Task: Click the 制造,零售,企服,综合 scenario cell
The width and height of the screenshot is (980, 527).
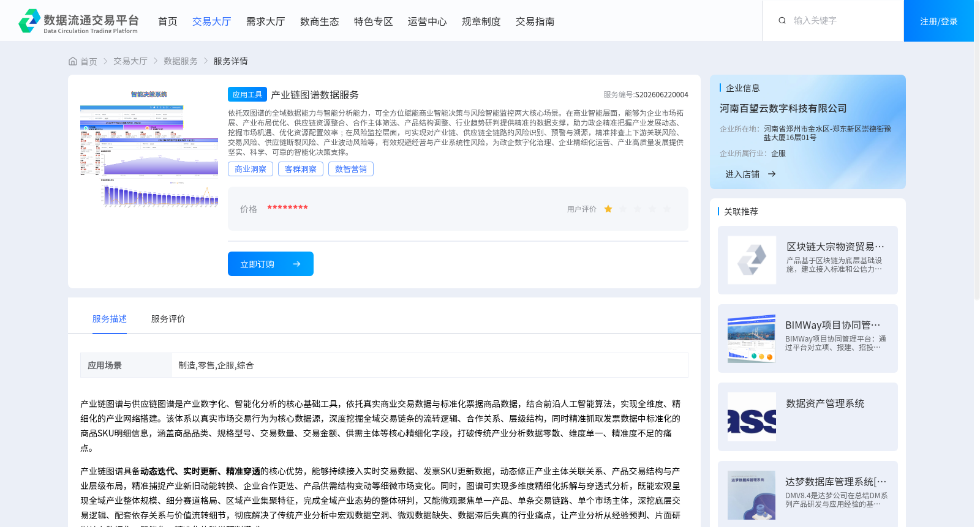Action: pos(429,365)
